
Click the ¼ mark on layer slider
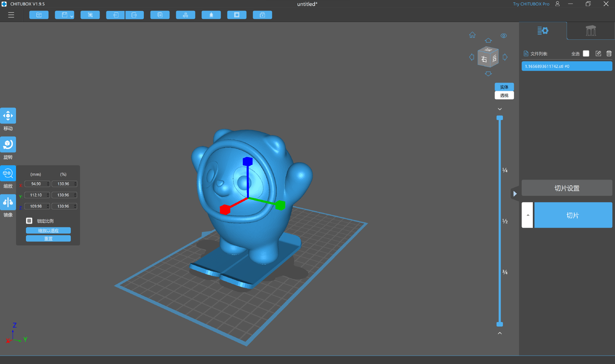(x=505, y=170)
